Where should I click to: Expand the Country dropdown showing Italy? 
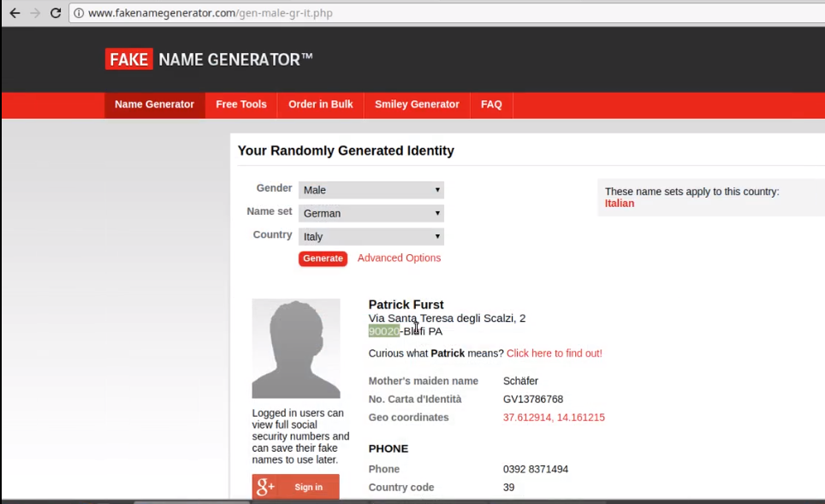(371, 236)
